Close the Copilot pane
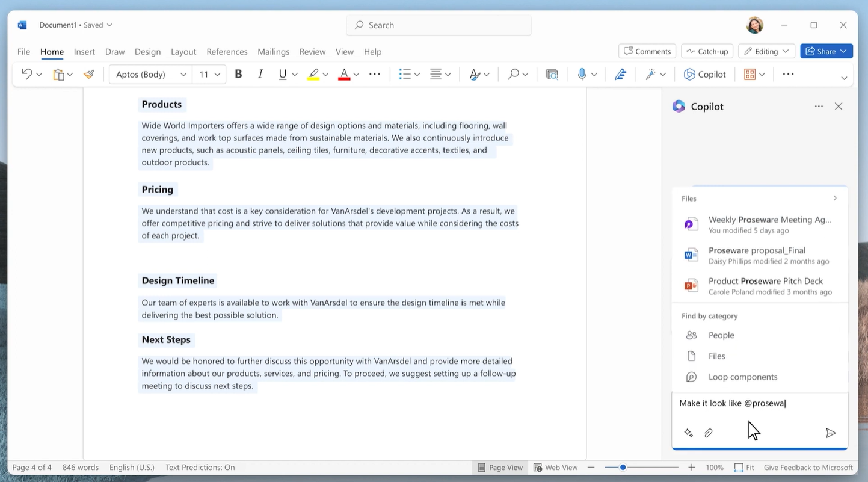Image resolution: width=868 pixels, height=482 pixels. [x=839, y=107]
